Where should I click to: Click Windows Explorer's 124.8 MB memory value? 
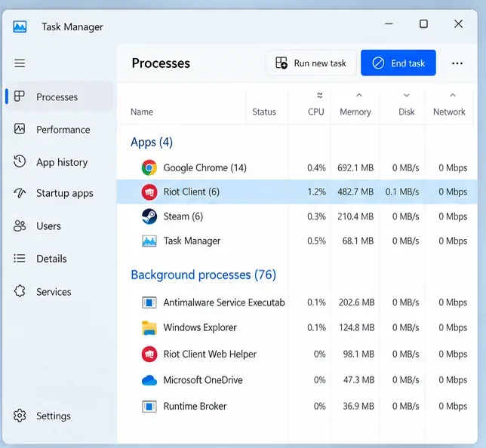pyautogui.click(x=356, y=328)
